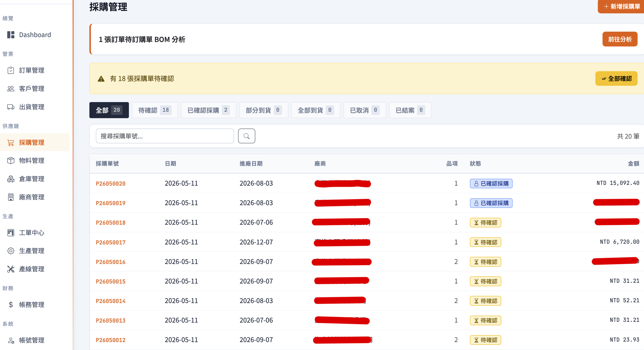Open purchase order P26050020 link
644x350 pixels.
(110, 184)
